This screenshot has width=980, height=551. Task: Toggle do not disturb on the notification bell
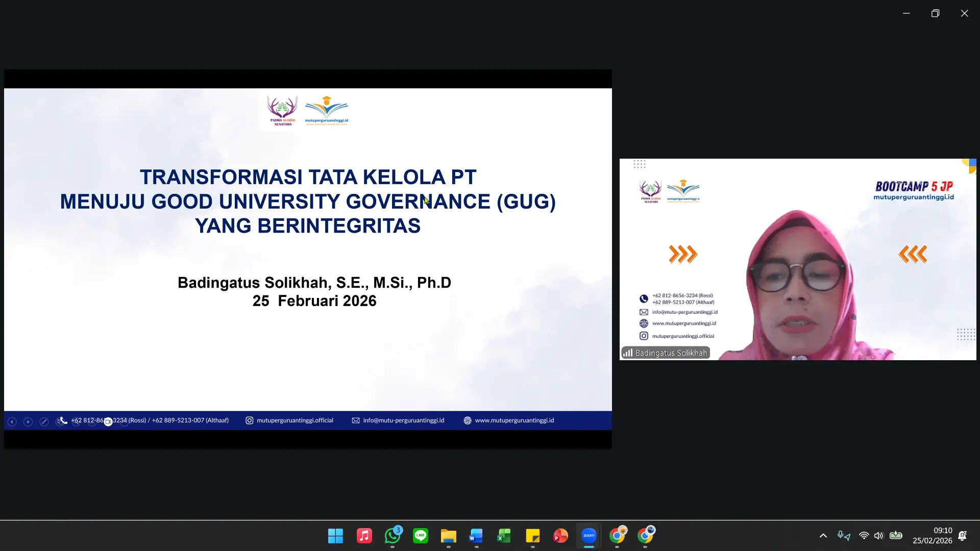point(963,536)
